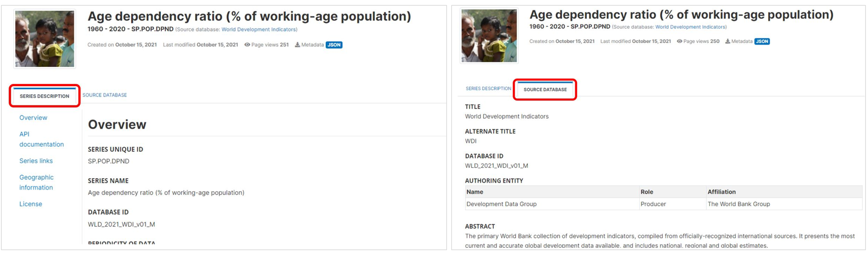Navigate to Geographic information section
This screenshot has width=868, height=254.
(36, 182)
